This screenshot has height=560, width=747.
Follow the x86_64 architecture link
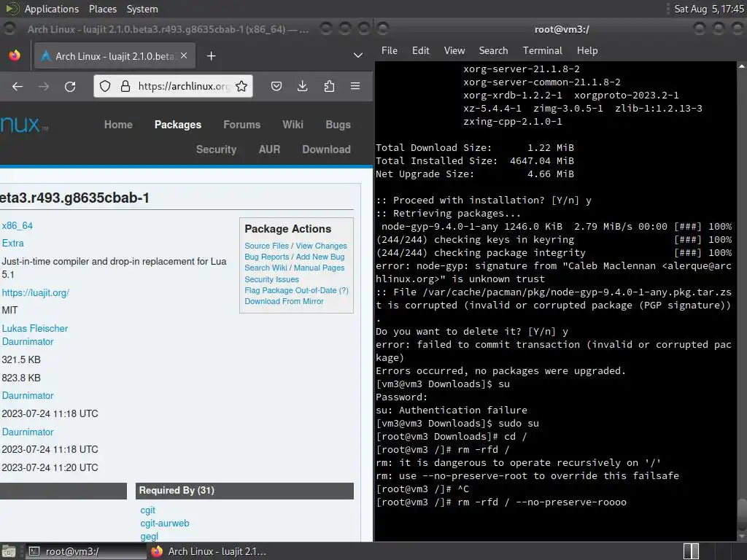click(x=18, y=226)
